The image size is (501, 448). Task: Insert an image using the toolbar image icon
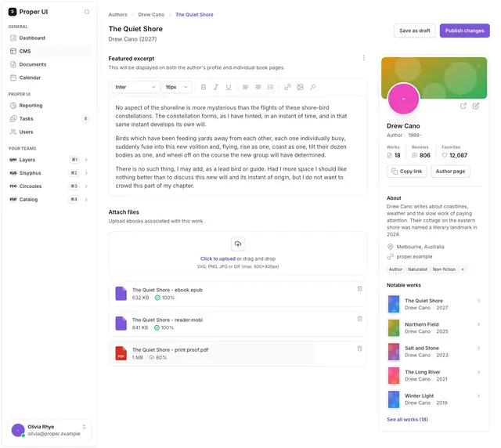pyautogui.click(x=300, y=87)
